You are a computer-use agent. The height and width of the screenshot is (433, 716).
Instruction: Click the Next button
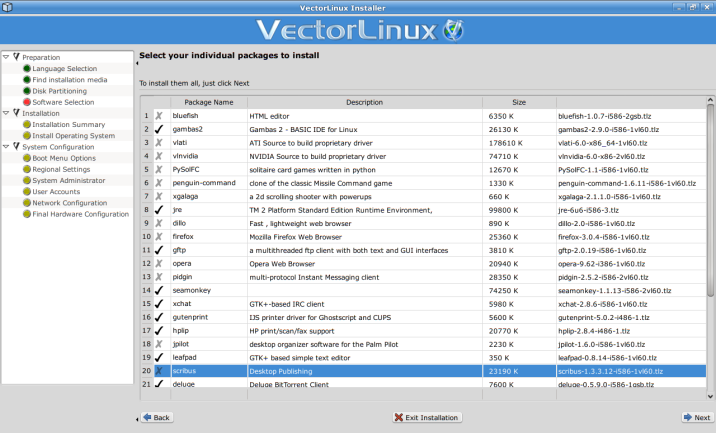coord(696,418)
